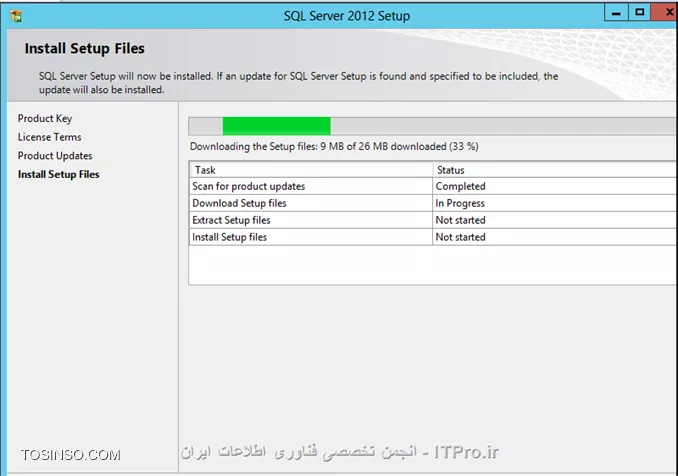Screen dimensions: 678x476
Task: Click the green download progress bar
Action: [x=432, y=126]
